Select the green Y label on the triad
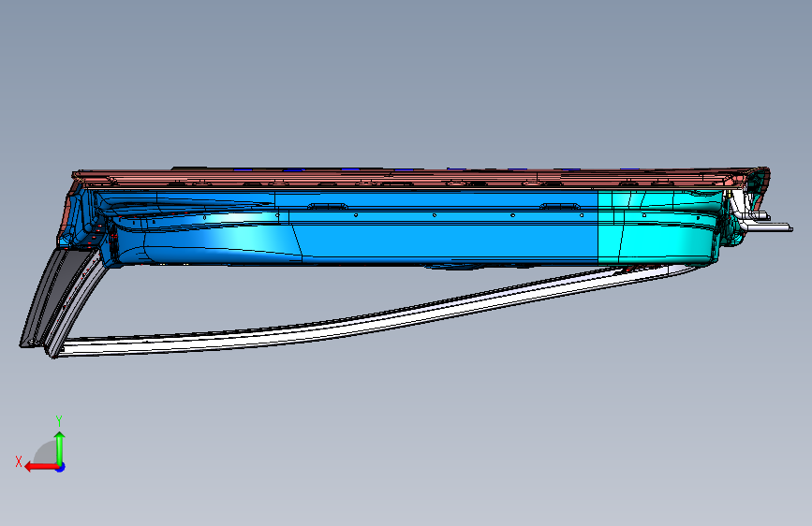The width and height of the screenshot is (812, 526). coord(59,420)
